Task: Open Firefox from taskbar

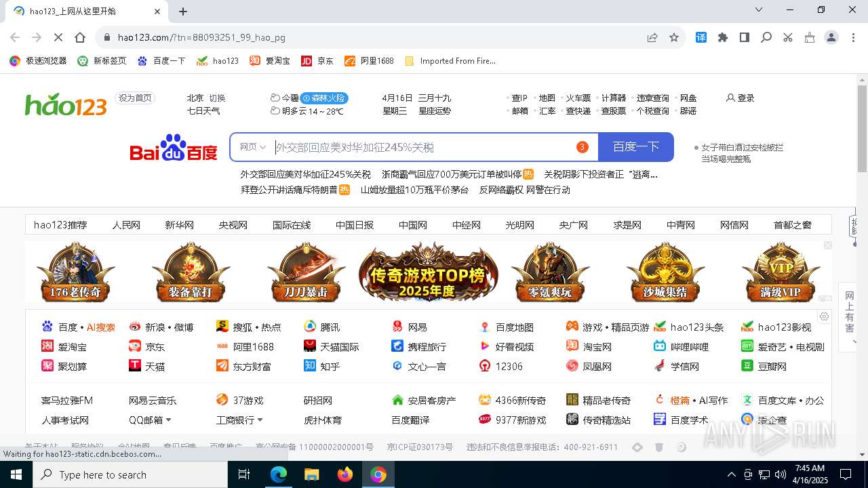Action: click(x=345, y=474)
